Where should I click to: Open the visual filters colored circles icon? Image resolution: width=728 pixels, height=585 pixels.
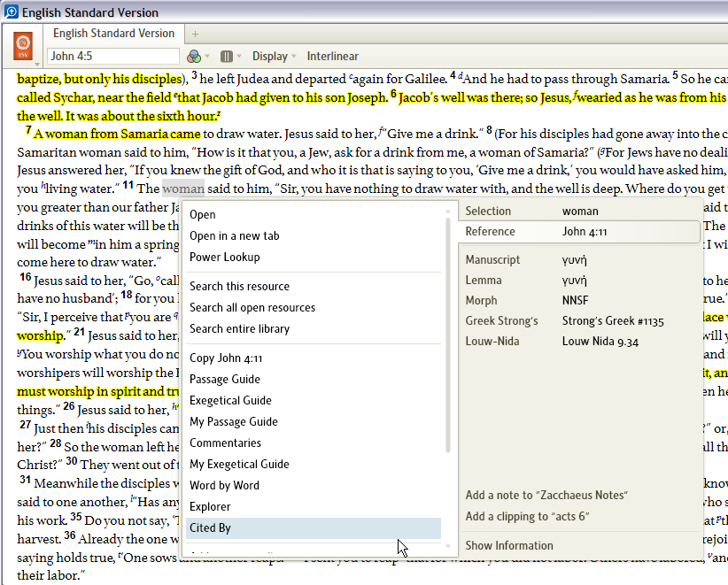[x=194, y=57]
